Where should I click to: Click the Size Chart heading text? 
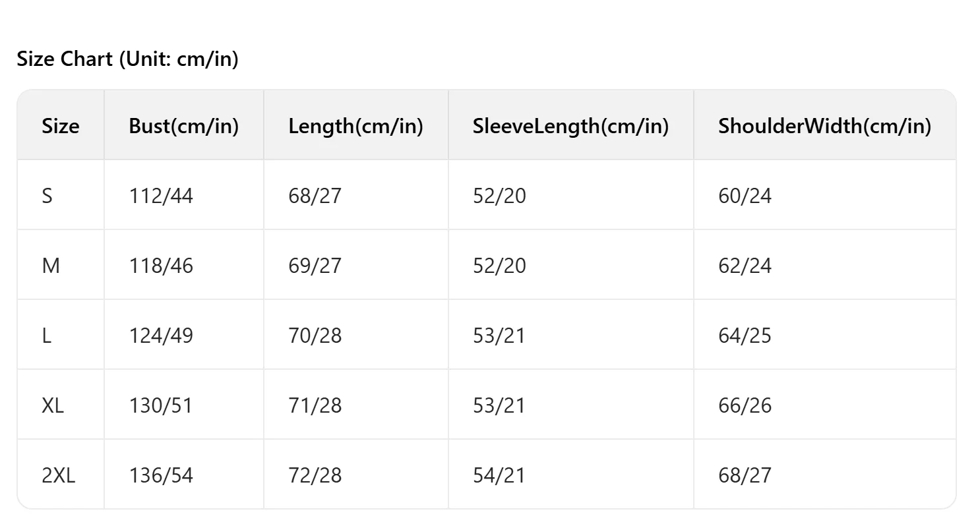127,59
